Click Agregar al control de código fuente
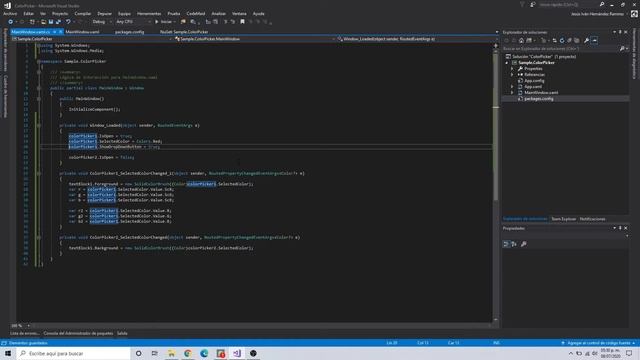This screenshot has height=360, width=640. coord(598,343)
